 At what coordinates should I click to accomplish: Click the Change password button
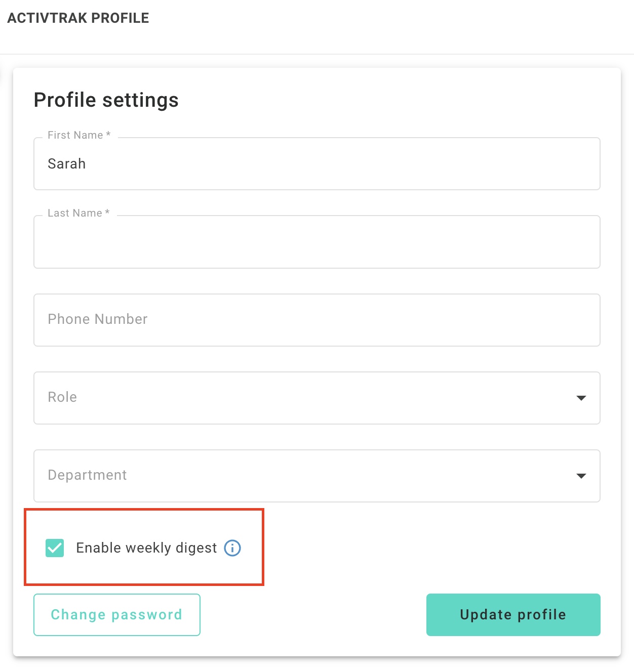tap(117, 615)
